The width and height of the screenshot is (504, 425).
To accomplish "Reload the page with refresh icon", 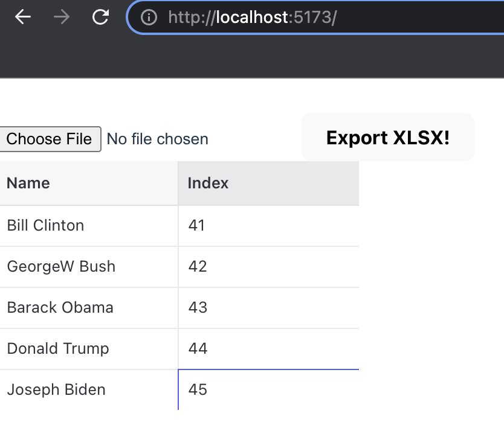I will (x=100, y=17).
